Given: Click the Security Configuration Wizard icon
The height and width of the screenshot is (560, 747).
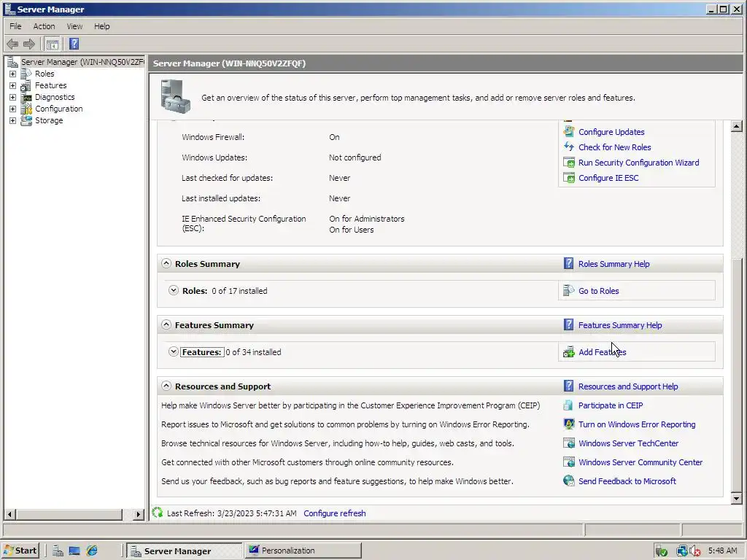Looking at the screenshot, I should pyautogui.click(x=569, y=163).
